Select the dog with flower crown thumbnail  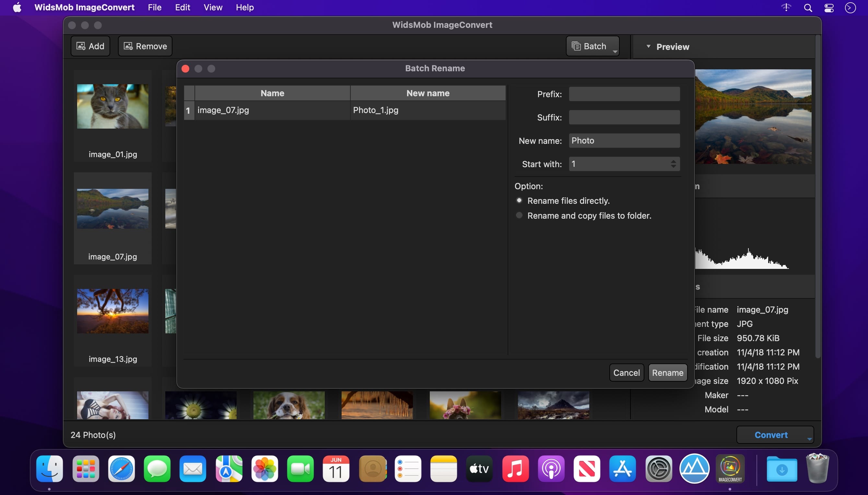[x=465, y=405]
